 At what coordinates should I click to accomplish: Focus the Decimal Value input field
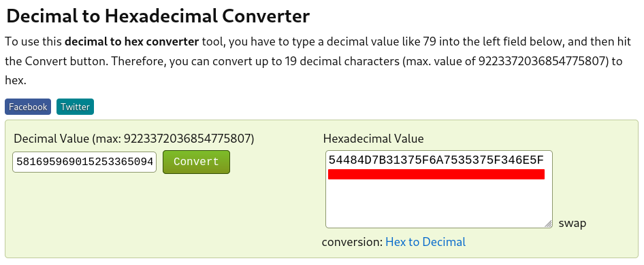tap(84, 162)
